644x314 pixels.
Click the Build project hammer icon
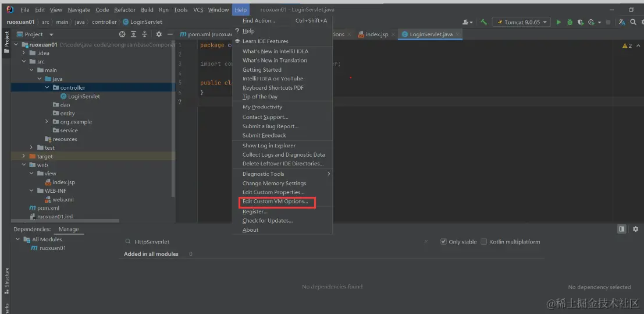[484, 22]
